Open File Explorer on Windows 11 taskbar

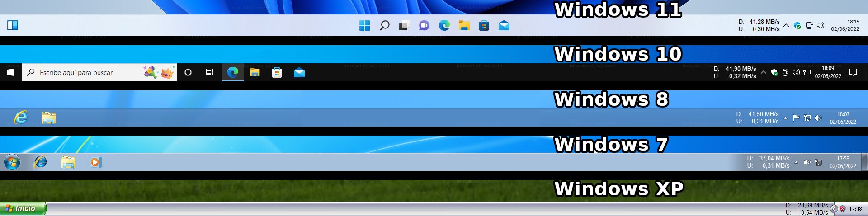[x=464, y=26]
